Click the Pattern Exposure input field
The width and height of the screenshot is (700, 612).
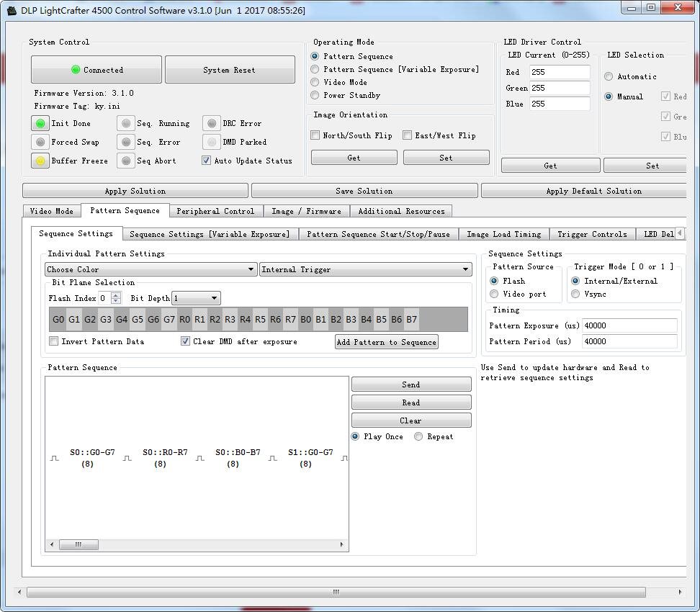(x=629, y=325)
